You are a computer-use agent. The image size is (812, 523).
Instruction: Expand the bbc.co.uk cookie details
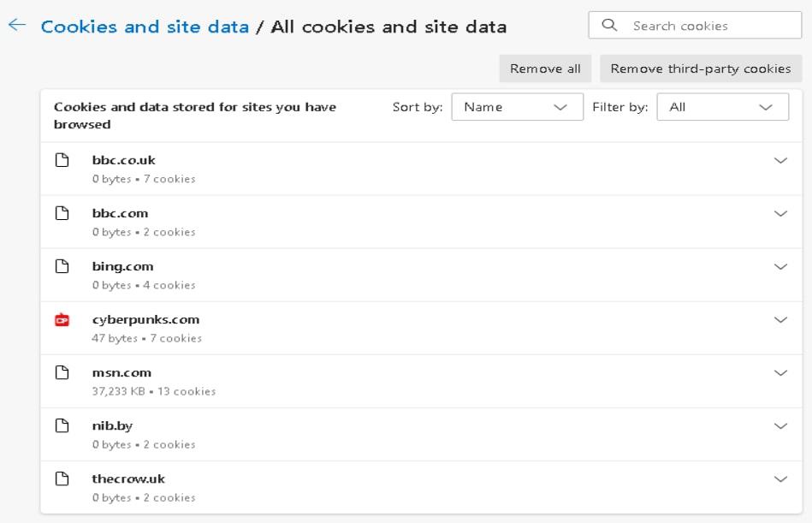point(780,161)
